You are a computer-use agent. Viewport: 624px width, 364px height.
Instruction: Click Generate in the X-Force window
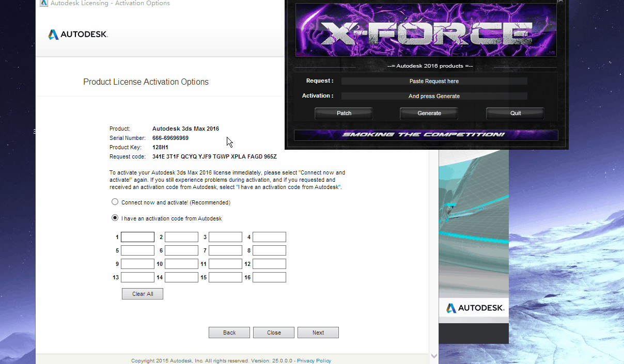429,113
